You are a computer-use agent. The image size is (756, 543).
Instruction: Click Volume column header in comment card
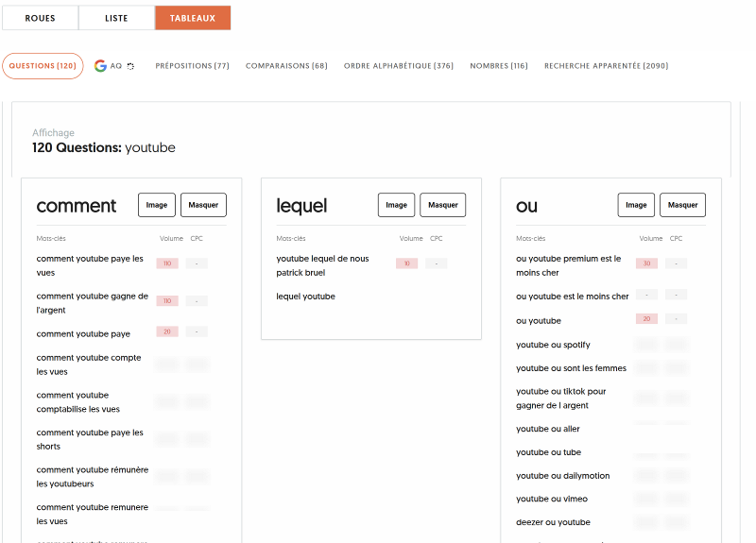(171, 239)
